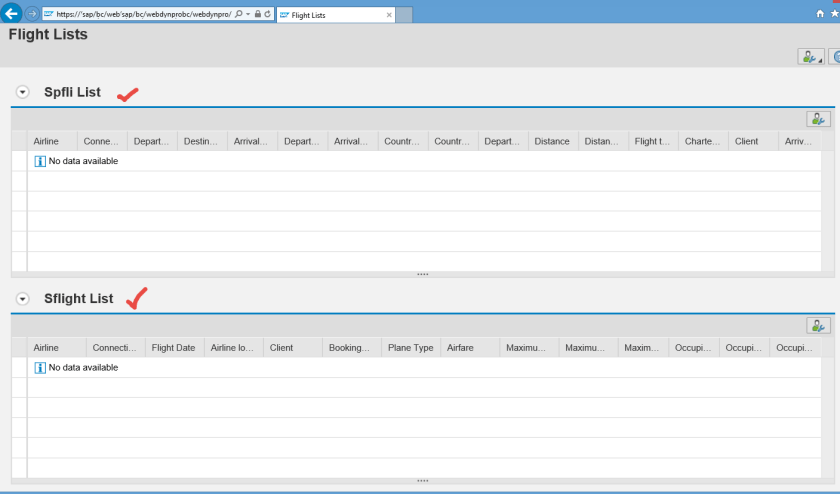
Task: Click the URL address field
Action: pos(144,14)
